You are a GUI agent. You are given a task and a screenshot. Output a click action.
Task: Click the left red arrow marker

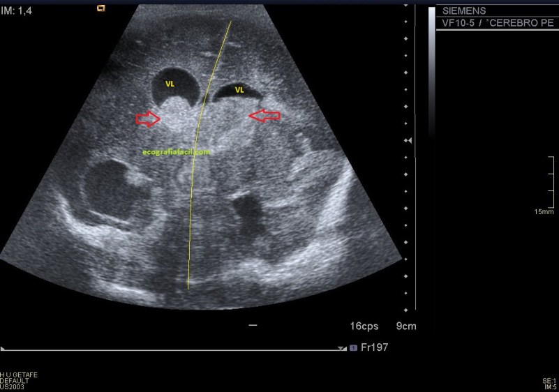point(147,119)
